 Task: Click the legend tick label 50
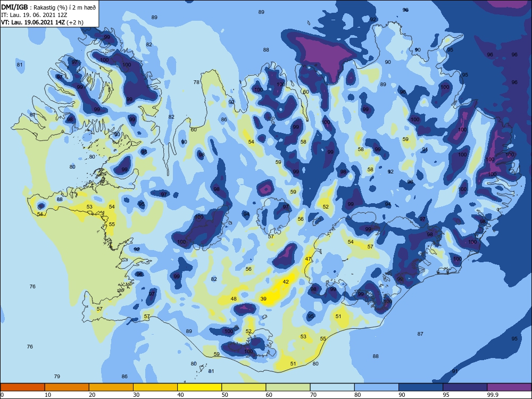(225, 395)
